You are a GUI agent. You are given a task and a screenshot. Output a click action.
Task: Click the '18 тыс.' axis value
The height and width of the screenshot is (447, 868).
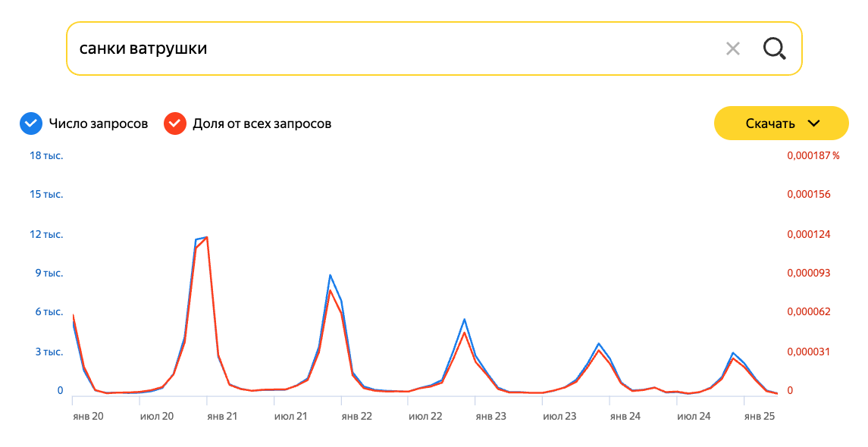point(46,155)
